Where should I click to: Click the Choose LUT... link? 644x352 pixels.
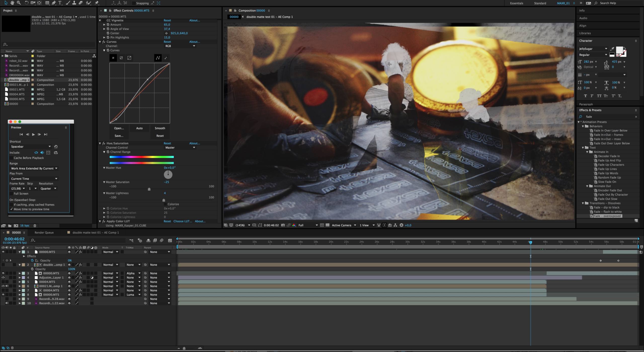pos(183,221)
